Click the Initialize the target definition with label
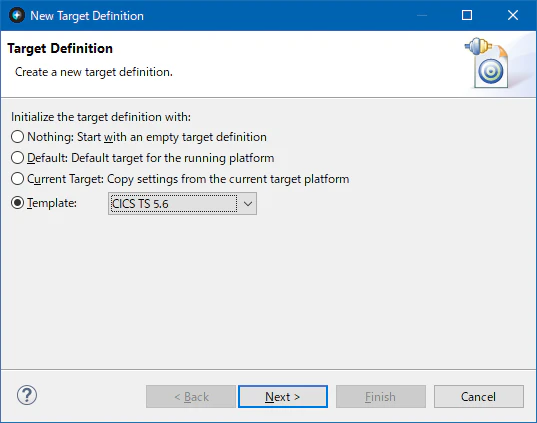 click(x=101, y=117)
